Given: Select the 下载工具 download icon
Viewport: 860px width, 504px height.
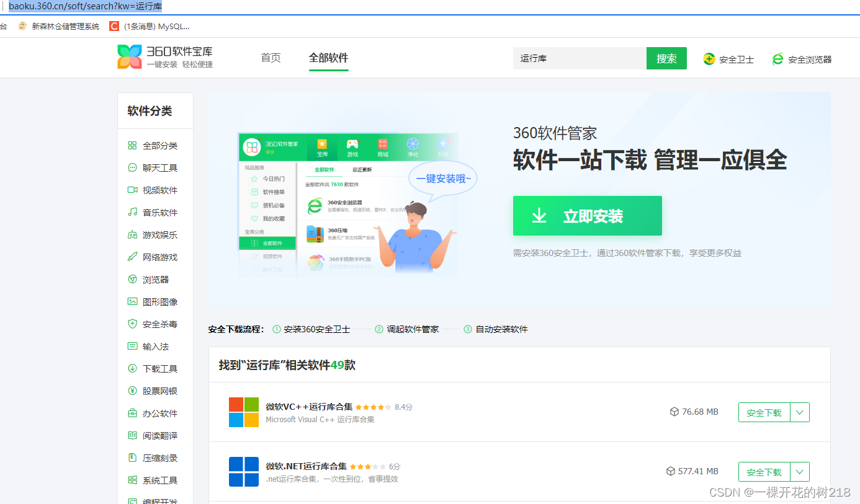Looking at the screenshot, I should [x=132, y=369].
